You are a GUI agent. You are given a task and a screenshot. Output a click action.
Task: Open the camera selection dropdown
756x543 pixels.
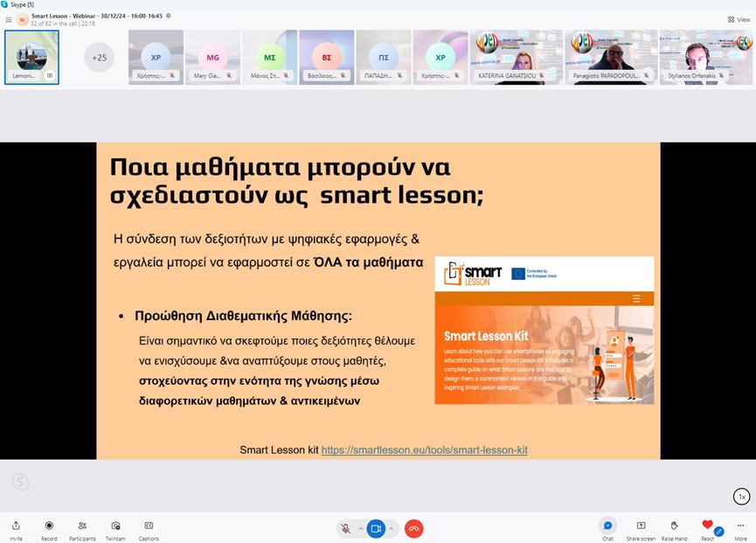pos(390,529)
